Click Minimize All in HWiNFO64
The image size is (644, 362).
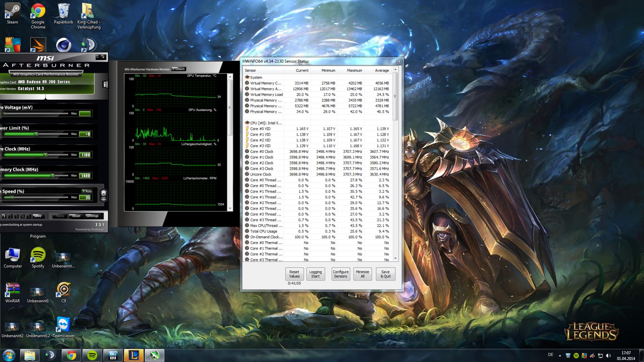362,274
